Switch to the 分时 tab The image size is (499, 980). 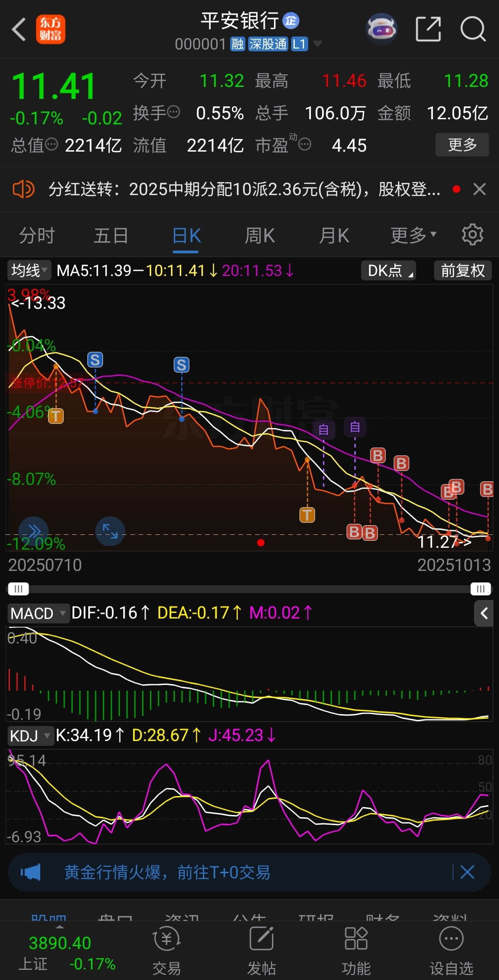pos(37,235)
